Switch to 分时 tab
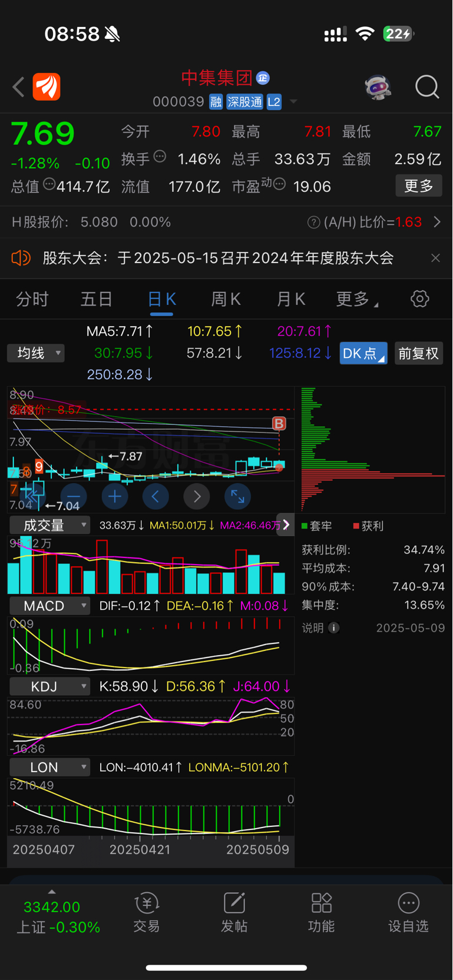The width and height of the screenshot is (453, 980). [x=32, y=299]
